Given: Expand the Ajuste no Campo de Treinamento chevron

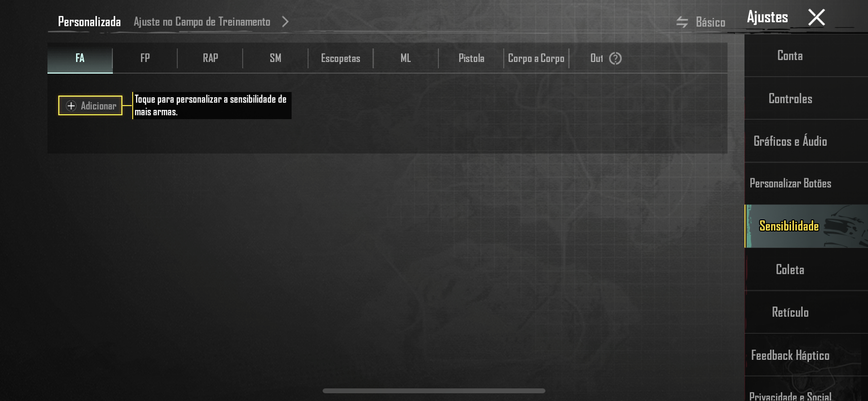Looking at the screenshot, I should (285, 22).
